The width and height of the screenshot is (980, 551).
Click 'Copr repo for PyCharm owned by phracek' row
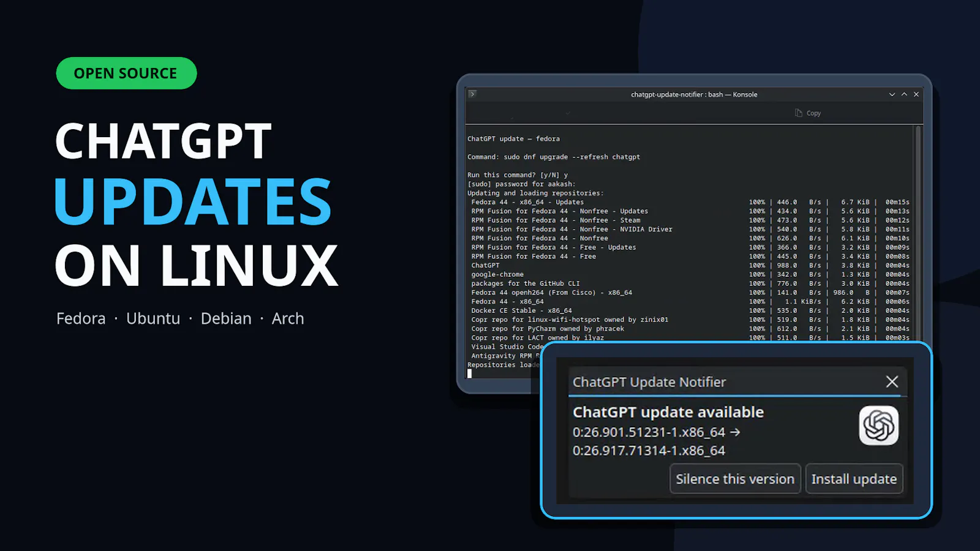click(690, 329)
